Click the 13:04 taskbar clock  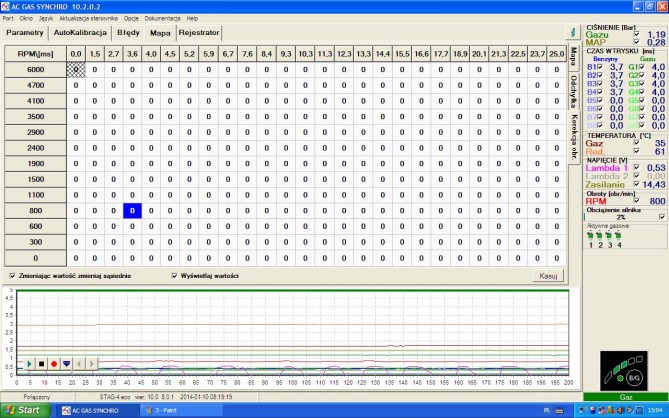pyautogui.click(x=655, y=410)
